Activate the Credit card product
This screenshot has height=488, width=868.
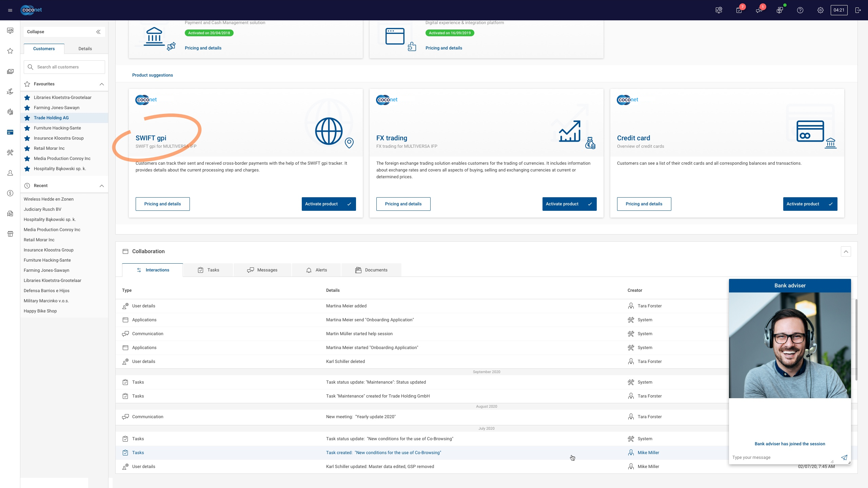(810, 204)
